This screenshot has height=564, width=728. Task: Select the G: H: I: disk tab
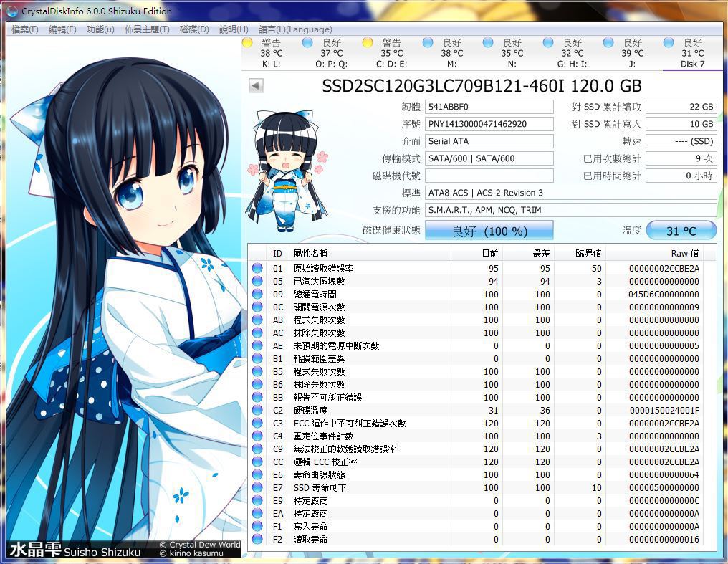pos(572,53)
